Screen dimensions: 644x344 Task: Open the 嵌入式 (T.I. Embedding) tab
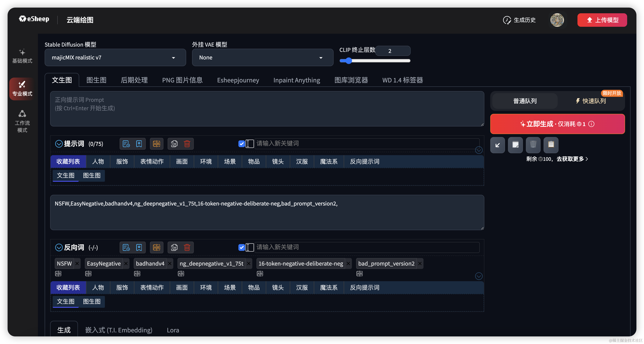click(x=119, y=330)
